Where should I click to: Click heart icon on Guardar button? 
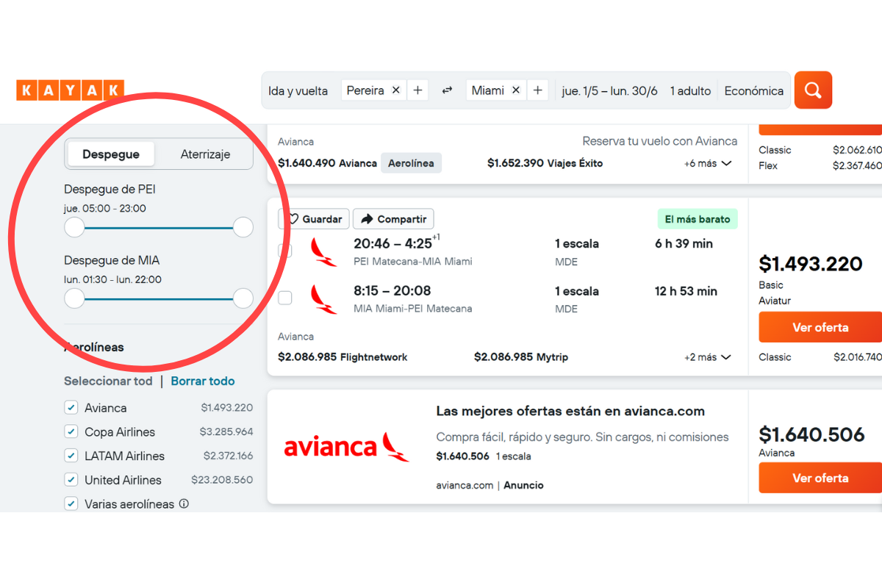pos(293,219)
